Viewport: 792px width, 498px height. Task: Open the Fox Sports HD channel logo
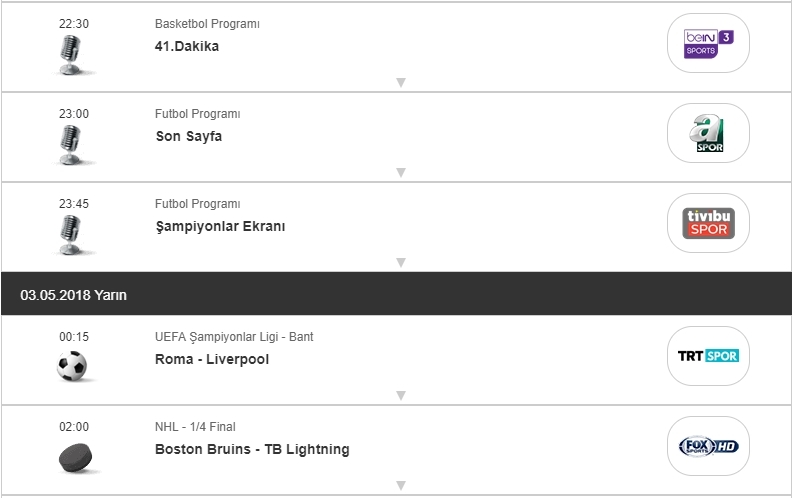tap(708, 446)
